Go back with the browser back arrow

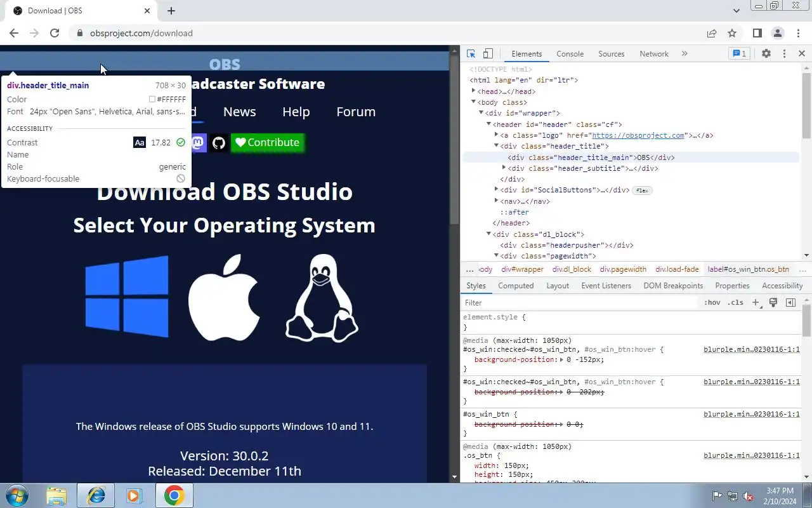(x=14, y=33)
